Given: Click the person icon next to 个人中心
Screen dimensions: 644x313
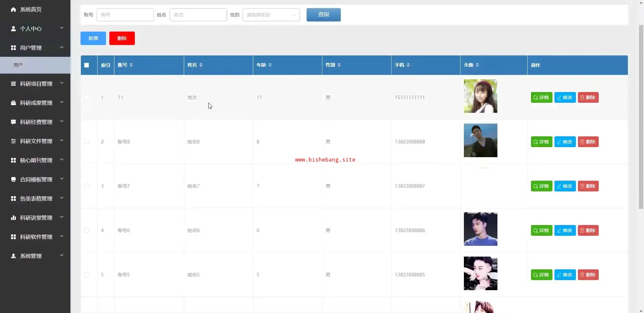Looking at the screenshot, I should (x=13, y=29).
